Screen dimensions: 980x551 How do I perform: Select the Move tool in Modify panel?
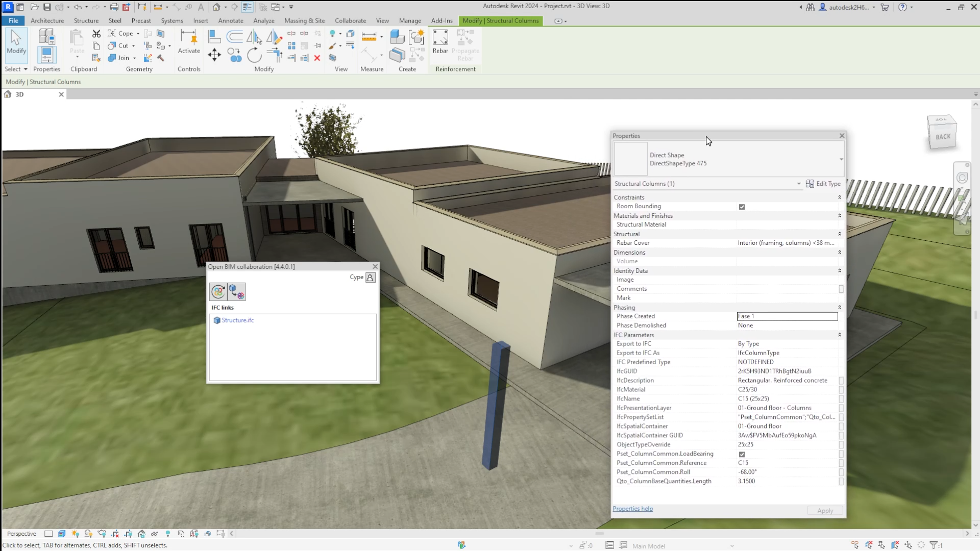coord(214,55)
